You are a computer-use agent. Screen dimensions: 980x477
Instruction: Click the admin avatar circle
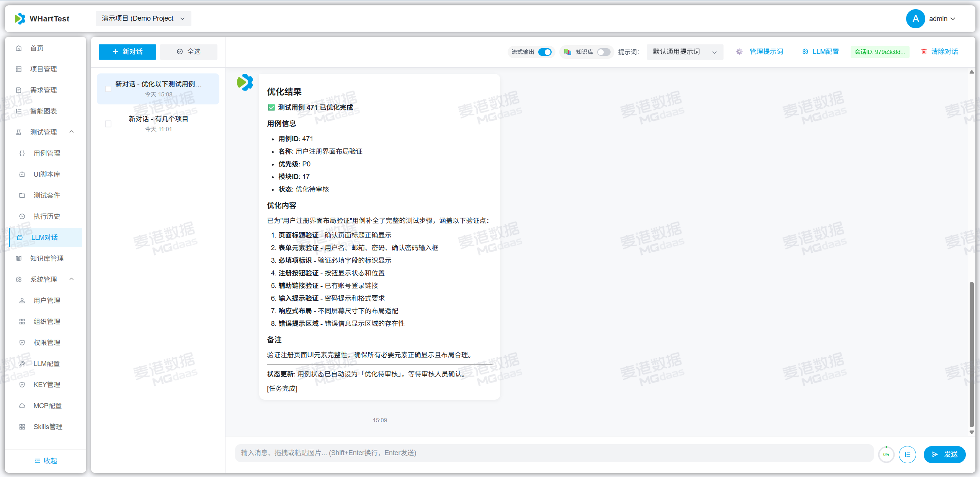[x=915, y=18]
